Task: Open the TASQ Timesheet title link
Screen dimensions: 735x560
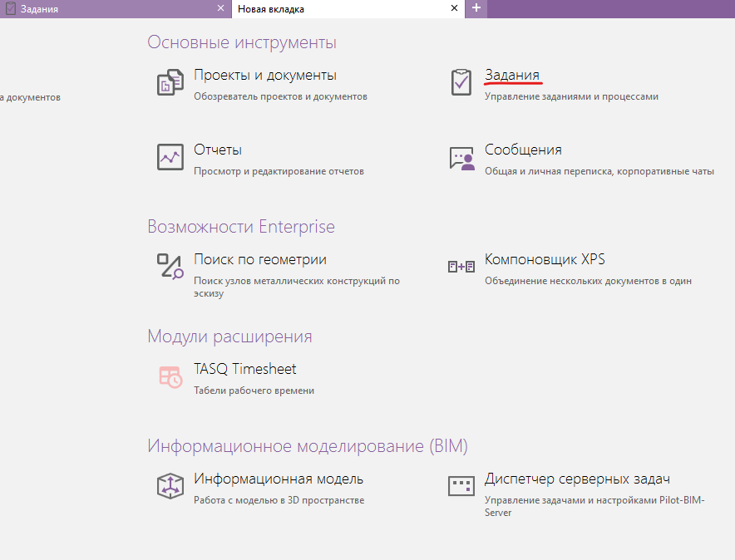Action: pyautogui.click(x=244, y=369)
